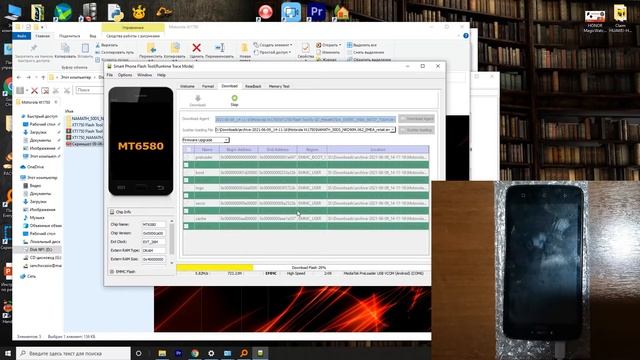
Task: Click the Explorer help question mark icon
Action: tap(466, 36)
